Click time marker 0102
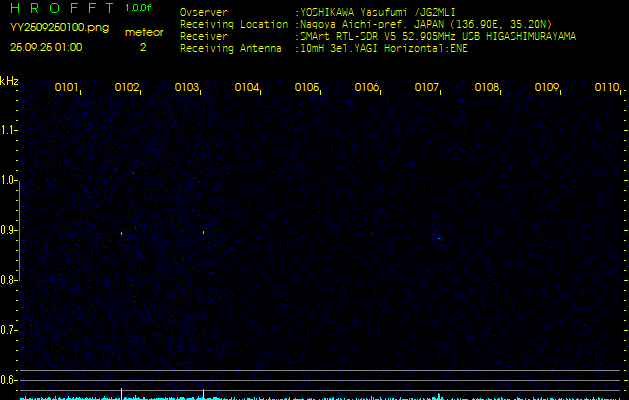Screen dimensions: 629x400 [126, 87]
